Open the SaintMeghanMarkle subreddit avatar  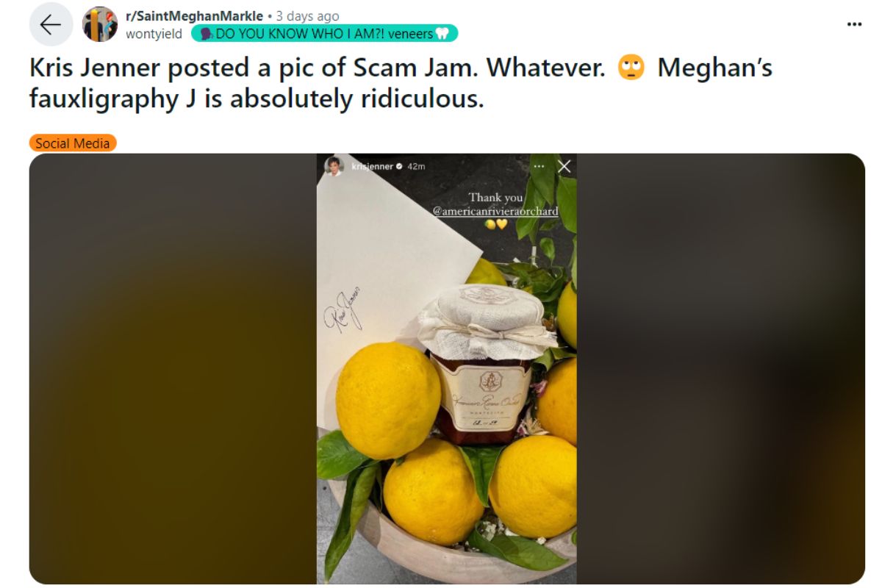[x=100, y=24]
